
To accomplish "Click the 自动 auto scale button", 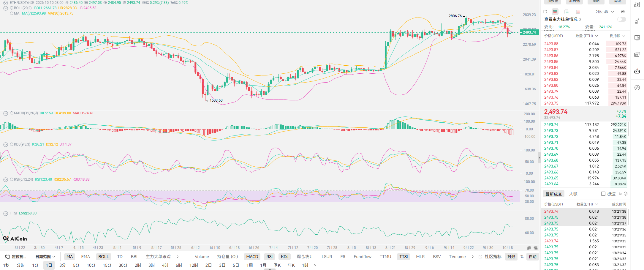I will [x=533, y=257].
